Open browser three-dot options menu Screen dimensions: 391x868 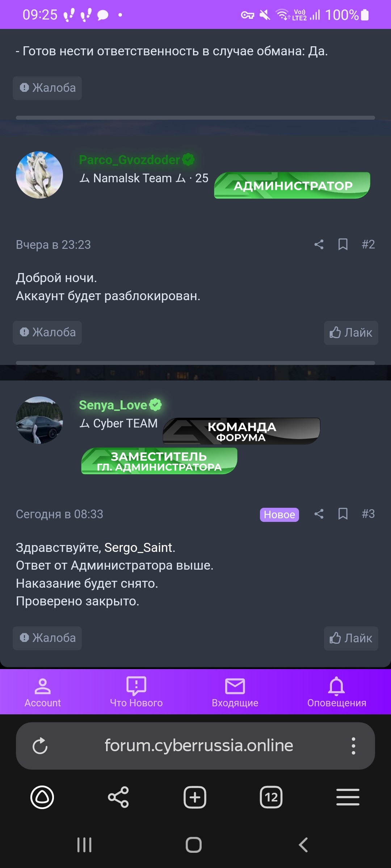pyautogui.click(x=353, y=746)
